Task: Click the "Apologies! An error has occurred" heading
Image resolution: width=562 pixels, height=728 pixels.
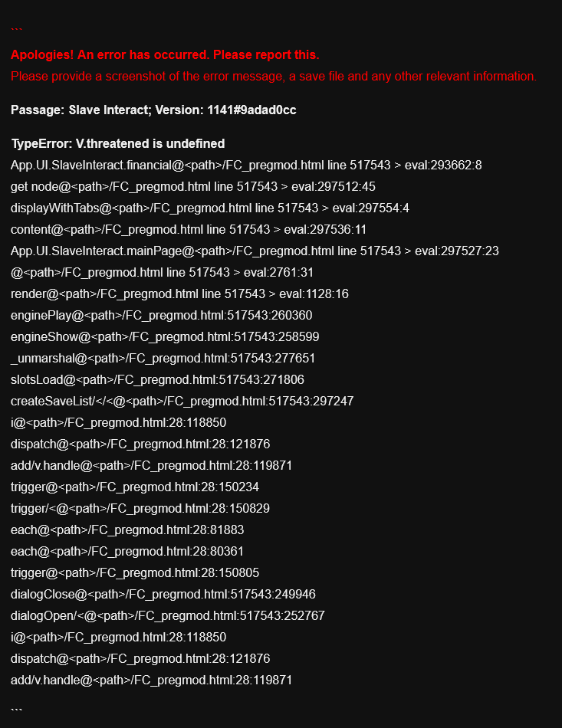Action: tap(165, 55)
